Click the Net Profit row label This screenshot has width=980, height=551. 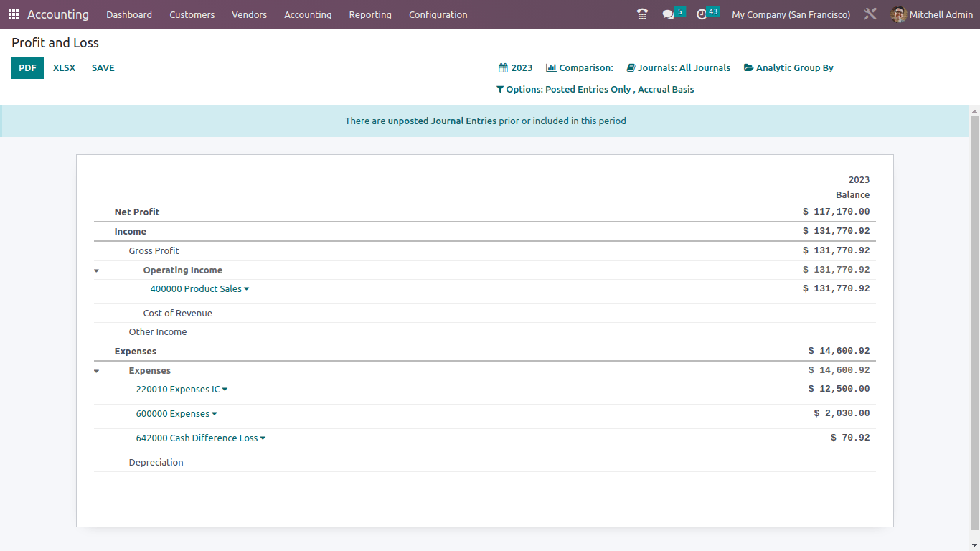pyautogui.click(x=137, y=212)
